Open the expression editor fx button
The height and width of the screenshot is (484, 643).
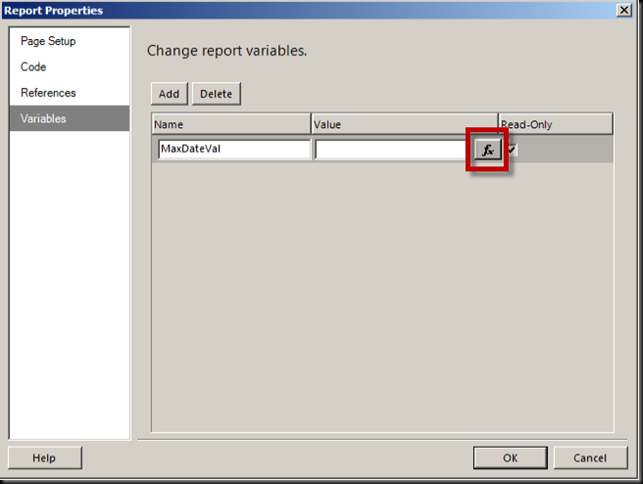click(x=487, y=149)
